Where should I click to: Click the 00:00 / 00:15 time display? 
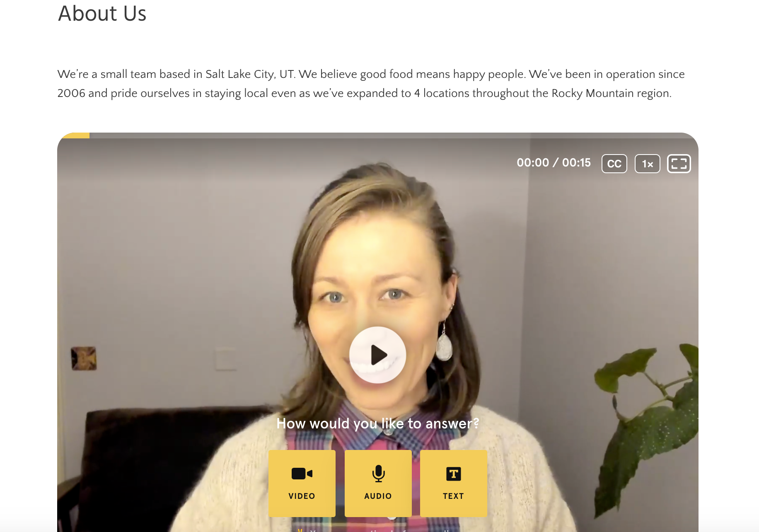(554, 162)
